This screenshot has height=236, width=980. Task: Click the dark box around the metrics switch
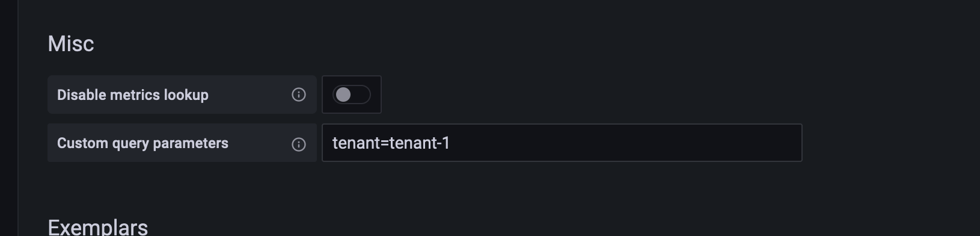tap(352, 95)
